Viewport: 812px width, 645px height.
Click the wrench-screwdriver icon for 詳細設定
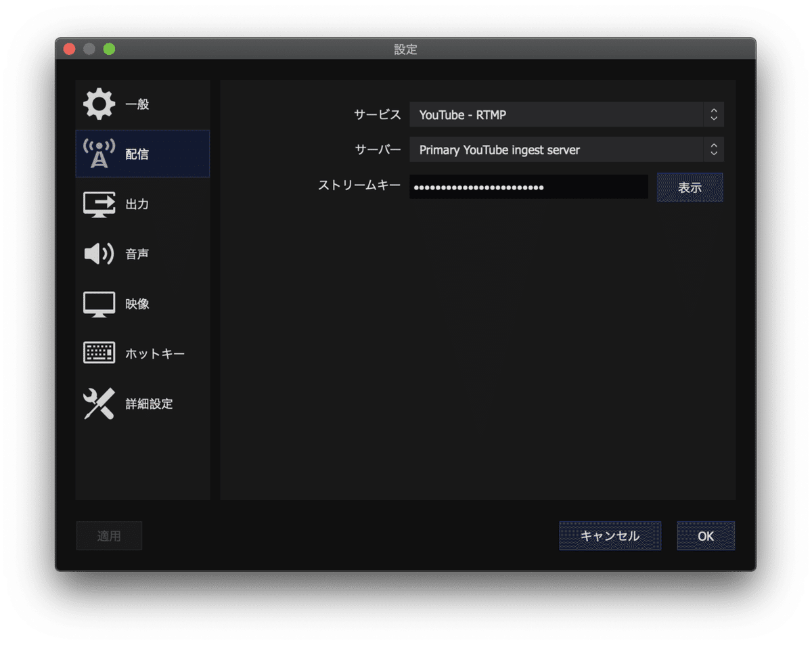point(99,403)
